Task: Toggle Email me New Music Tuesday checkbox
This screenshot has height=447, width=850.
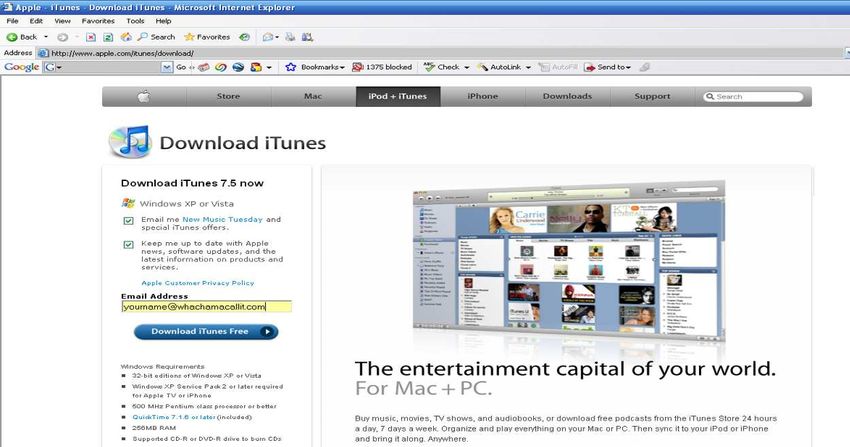Action: [x=128, y=221]
